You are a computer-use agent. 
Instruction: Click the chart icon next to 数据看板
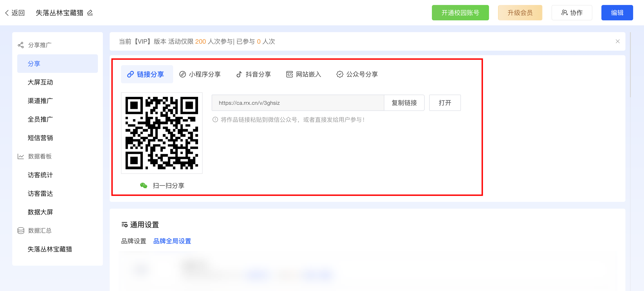tap(21, 157)
